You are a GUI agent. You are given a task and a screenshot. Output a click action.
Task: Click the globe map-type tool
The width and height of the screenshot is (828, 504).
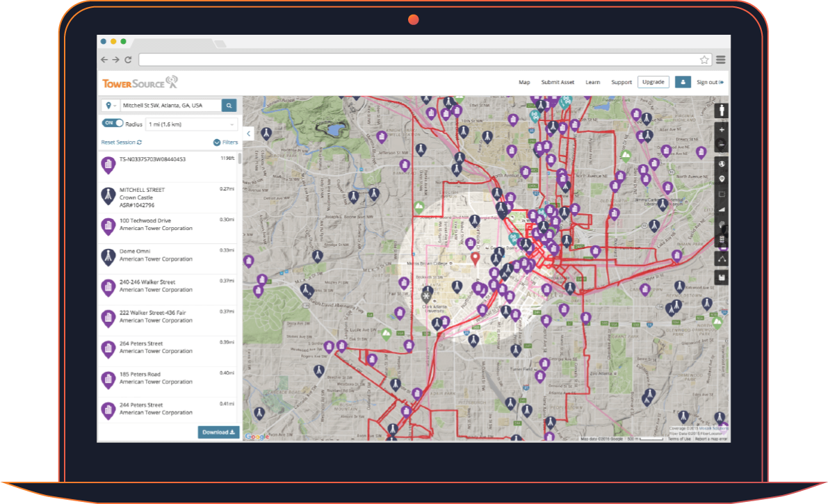722,164
